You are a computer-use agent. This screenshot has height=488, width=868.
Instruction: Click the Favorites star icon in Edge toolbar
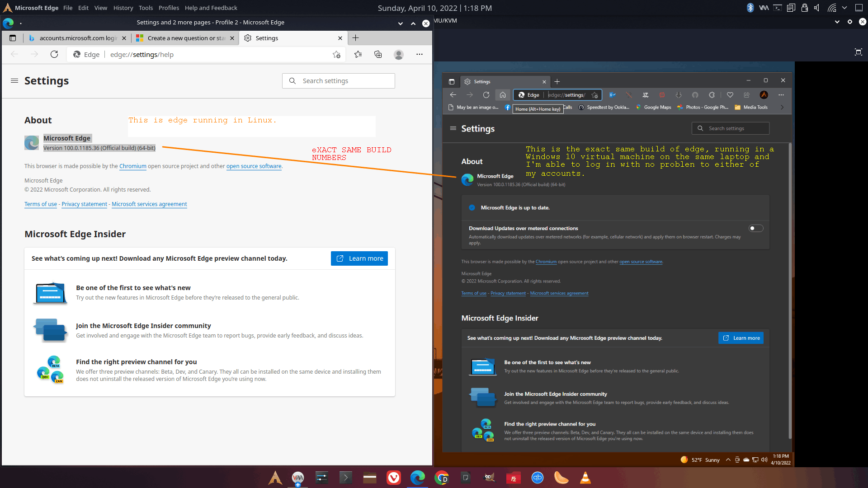tap(358, 54)
